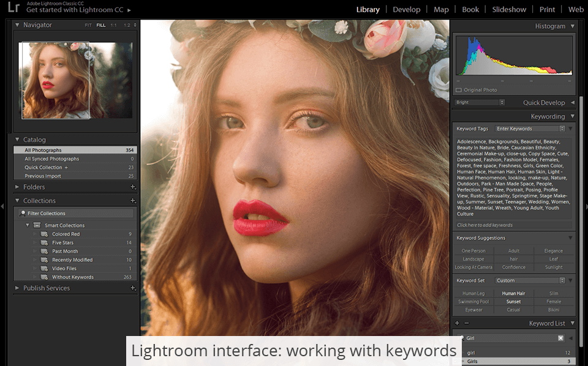Click the right panel hide arrow
This screenshot has width=588, height=366.
[x=586, y=206]
